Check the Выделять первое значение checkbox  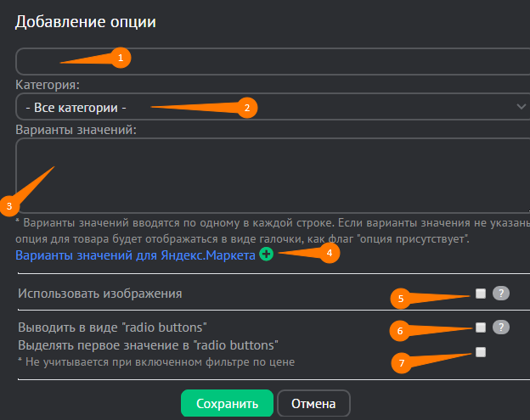[481, 352]
